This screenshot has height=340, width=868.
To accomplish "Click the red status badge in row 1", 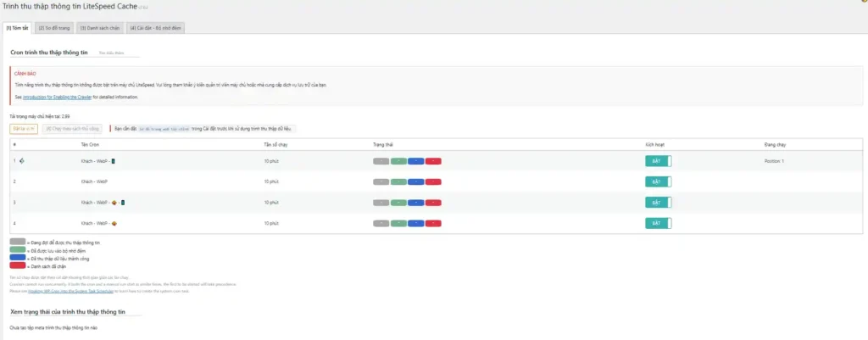I will click(433, 161).
